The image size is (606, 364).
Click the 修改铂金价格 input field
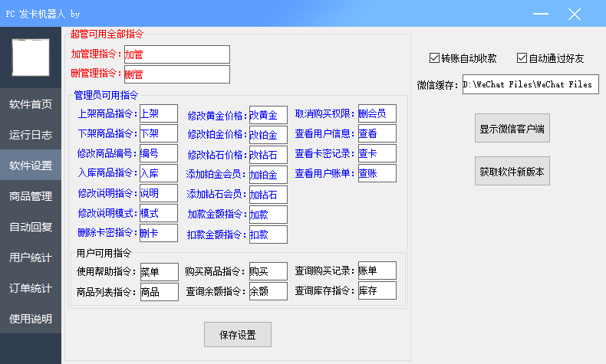pyautogui.click(x=268, y=135)
